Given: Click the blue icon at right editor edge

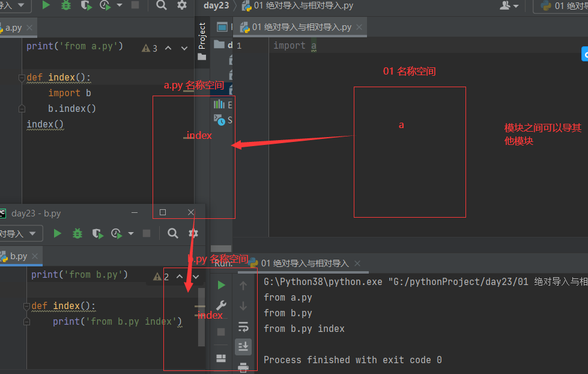Looking at the screenshot, I should 585,54.
